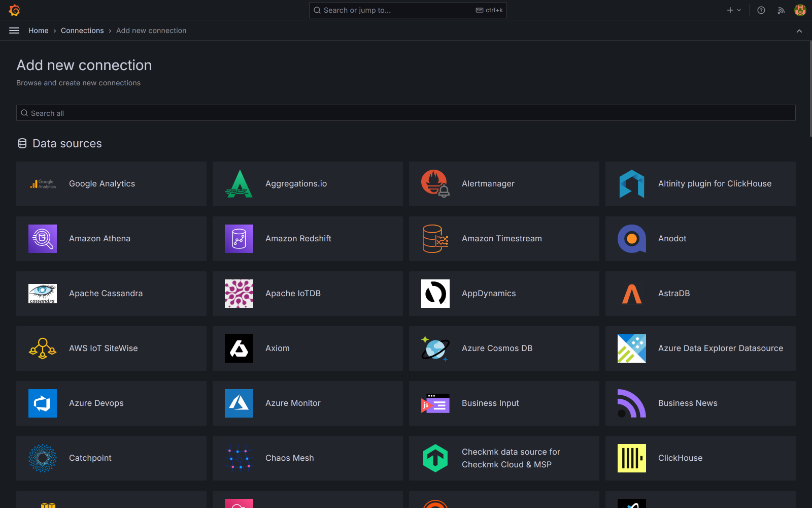Screen dimensions: 812x508
Task: Click the Checkmk logo icon
Action: [x=435, y=458]
